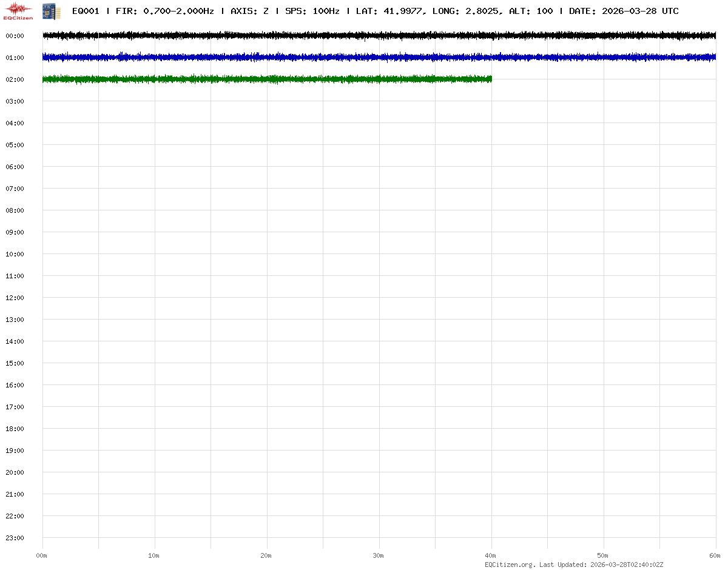The image size is (728, 570).
Task: Select the FIR 0.700-2.000Hz filter label
Action: click(x=165, y=11)
